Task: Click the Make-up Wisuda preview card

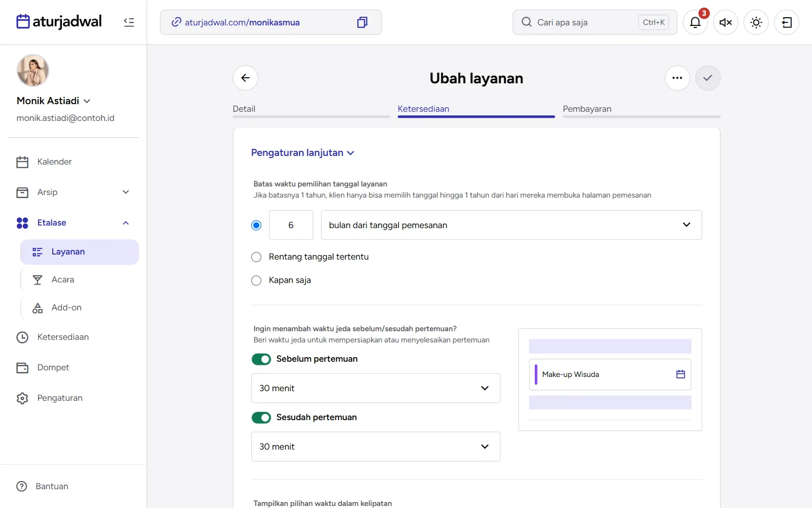Action: click(x=610, y=375)
